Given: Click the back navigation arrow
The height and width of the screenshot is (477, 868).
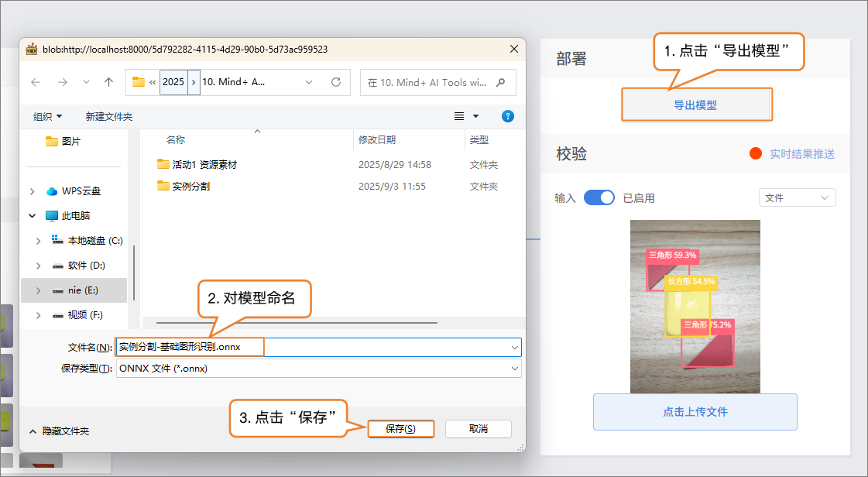Looking at the screenshot, I should click(x=36, y=82).
